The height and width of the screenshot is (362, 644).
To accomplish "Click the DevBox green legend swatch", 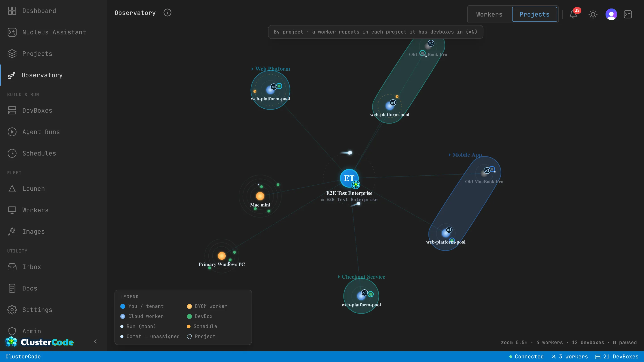I will click(x=189, y=316).
